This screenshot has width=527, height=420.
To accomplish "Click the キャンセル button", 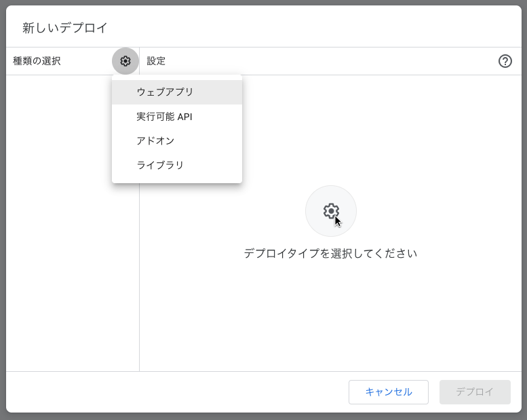I will (389, 392).
